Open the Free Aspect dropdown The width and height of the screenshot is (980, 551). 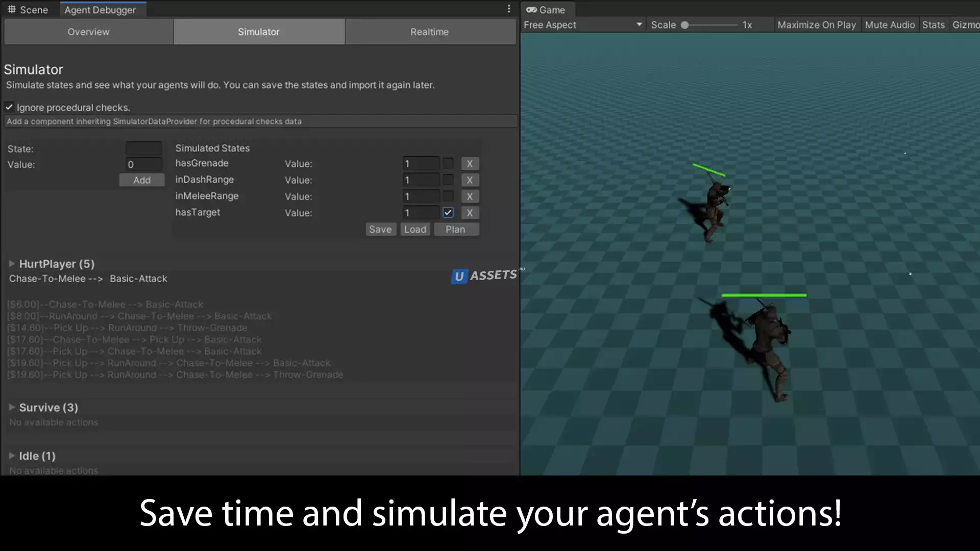click(x=582, y=24)
